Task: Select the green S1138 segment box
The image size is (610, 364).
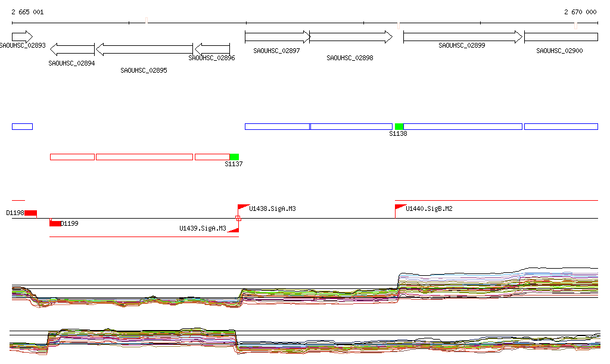Action: coord(399,126)
